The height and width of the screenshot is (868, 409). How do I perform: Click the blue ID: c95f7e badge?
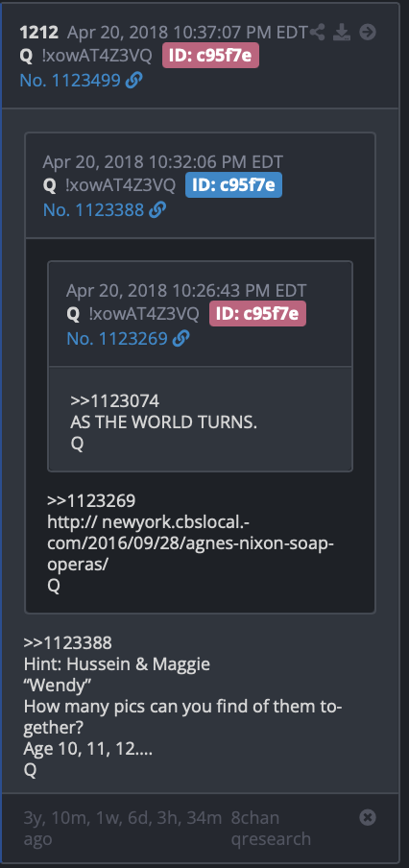pyautogui.click(x=233, y=185)
